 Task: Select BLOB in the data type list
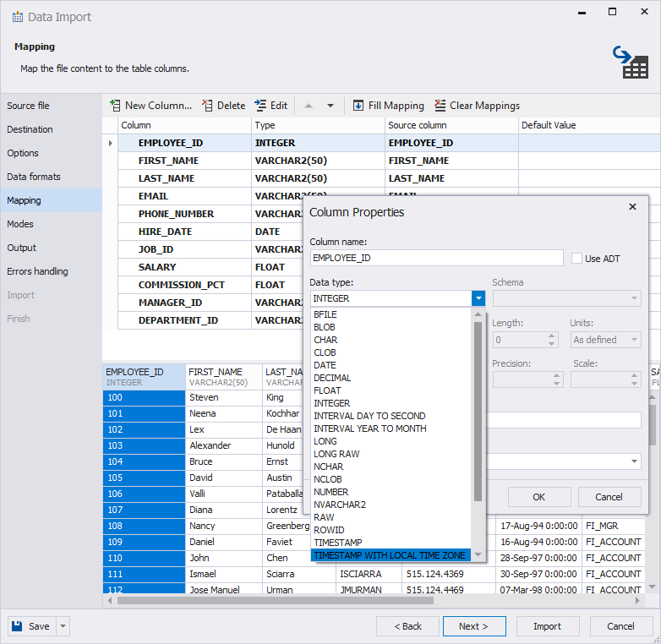pyautogui.click(x=391, y=327)
